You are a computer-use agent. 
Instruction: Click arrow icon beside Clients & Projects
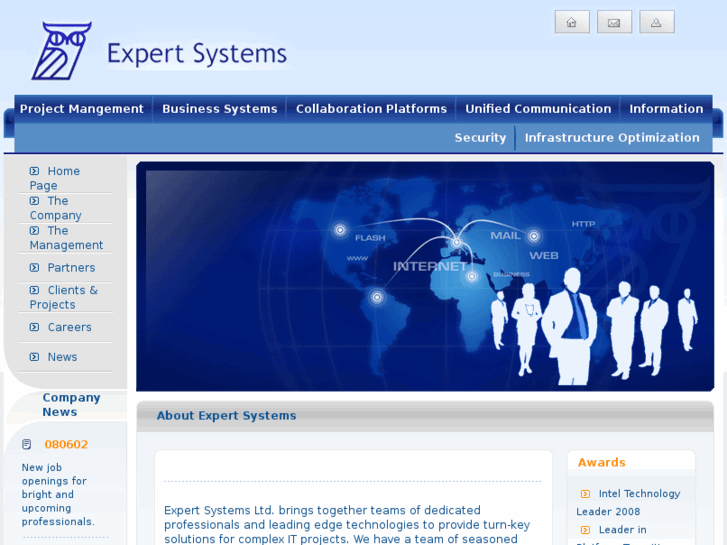[x=34, y=290]
